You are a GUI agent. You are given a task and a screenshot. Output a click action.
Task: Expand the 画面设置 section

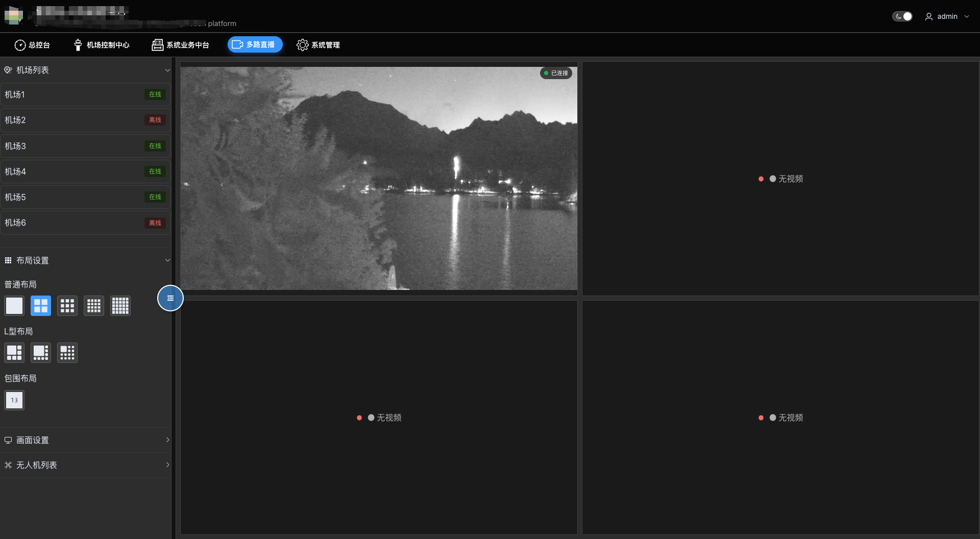pyautogui.click(x=85, y=440)
